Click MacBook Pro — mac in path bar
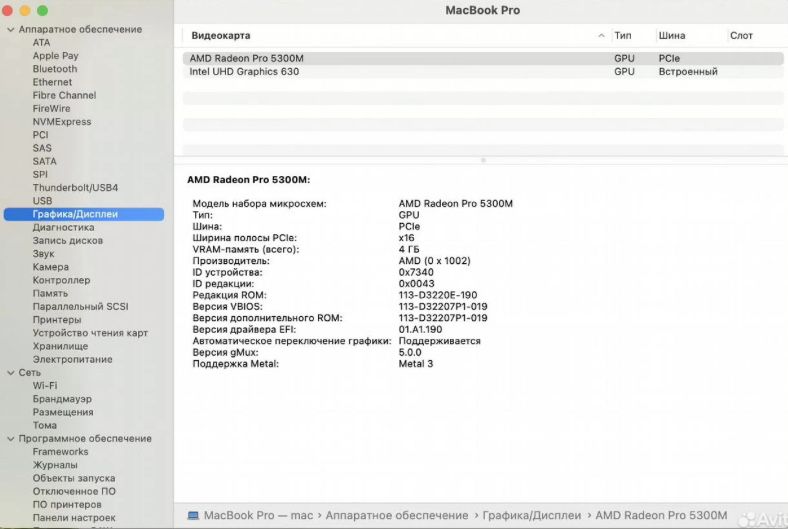 pos(258,515)
